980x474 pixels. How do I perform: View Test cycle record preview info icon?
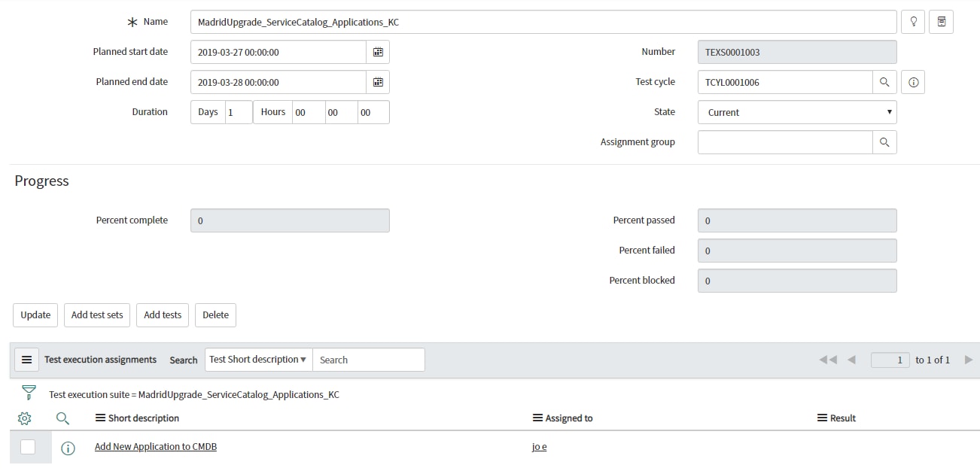(912, 81)
